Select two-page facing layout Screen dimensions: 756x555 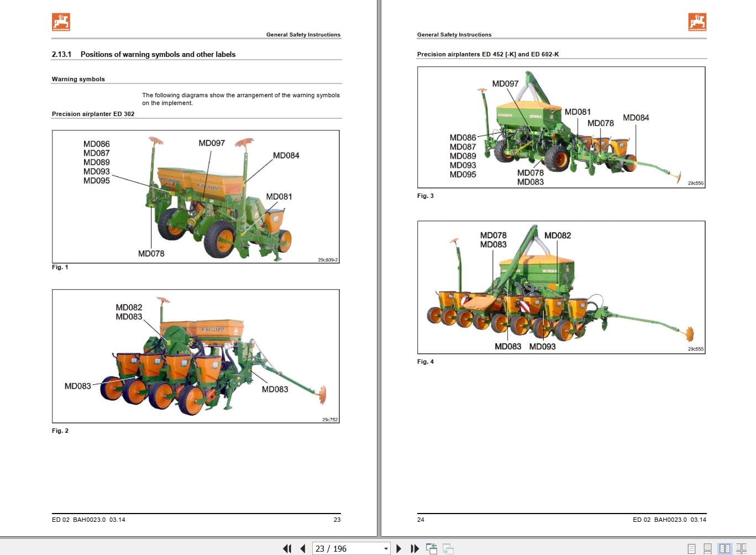tap(725, 548)
